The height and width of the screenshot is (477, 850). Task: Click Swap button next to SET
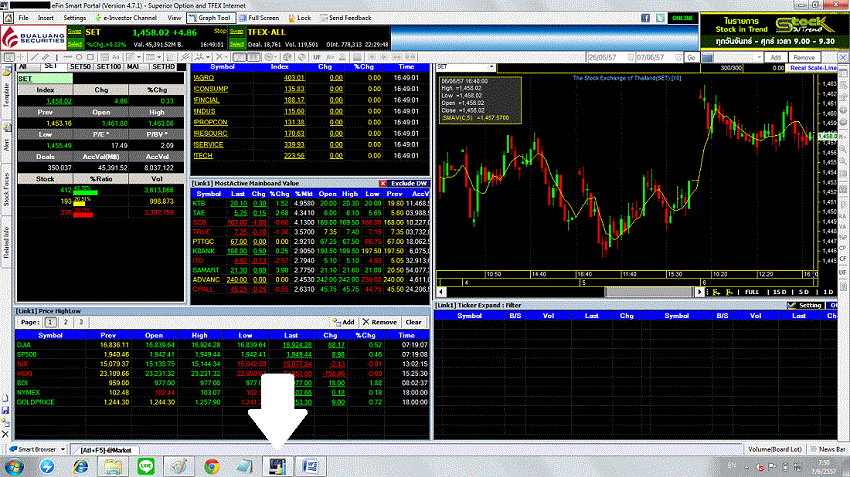pyautogui.click(x=75, y=32)
